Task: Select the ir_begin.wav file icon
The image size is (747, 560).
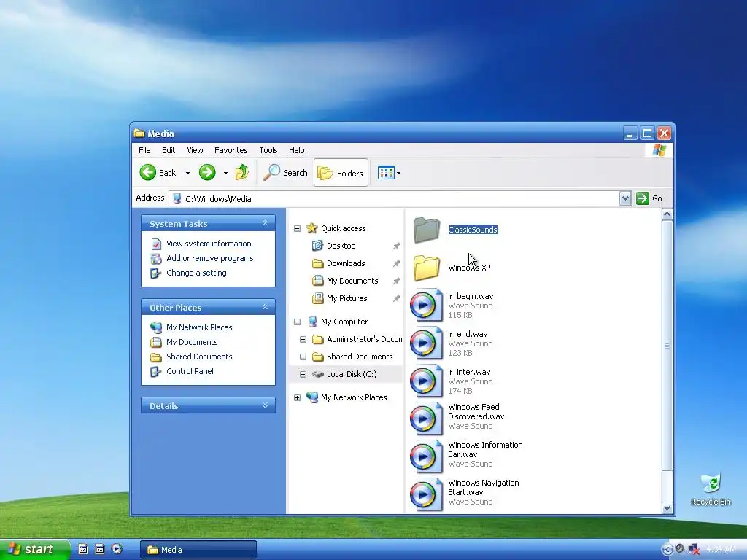Action: pyautogui.click(x=426, y=305)
